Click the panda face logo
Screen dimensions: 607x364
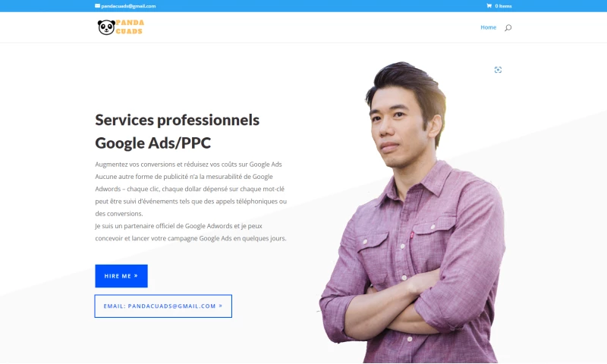[106, 27]
